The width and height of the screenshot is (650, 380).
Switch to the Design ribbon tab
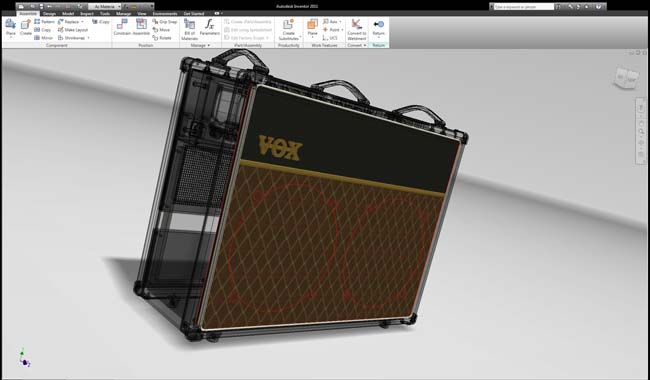(49, 14)
